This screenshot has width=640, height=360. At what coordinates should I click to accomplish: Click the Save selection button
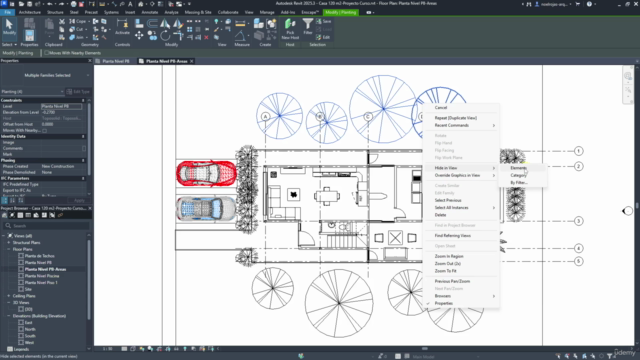(x=324, y=21)
